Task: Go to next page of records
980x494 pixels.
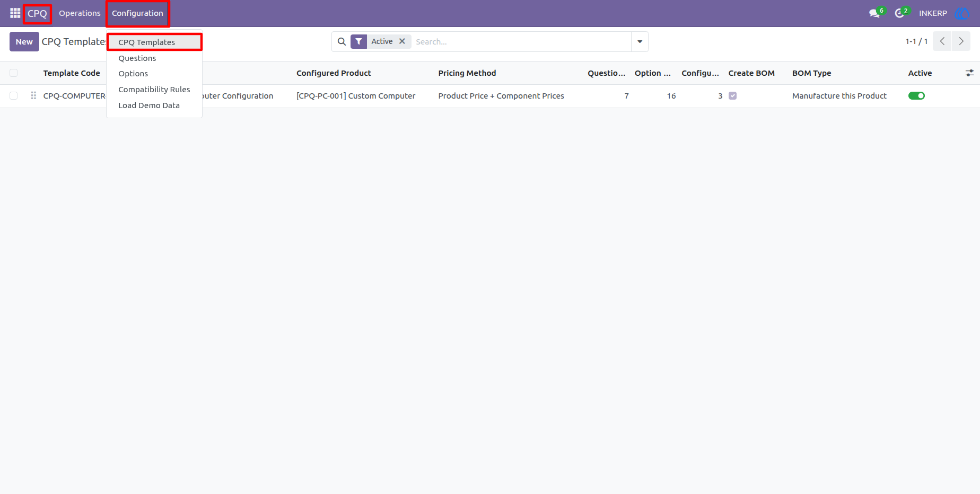Action: click(x=961, y=41)
